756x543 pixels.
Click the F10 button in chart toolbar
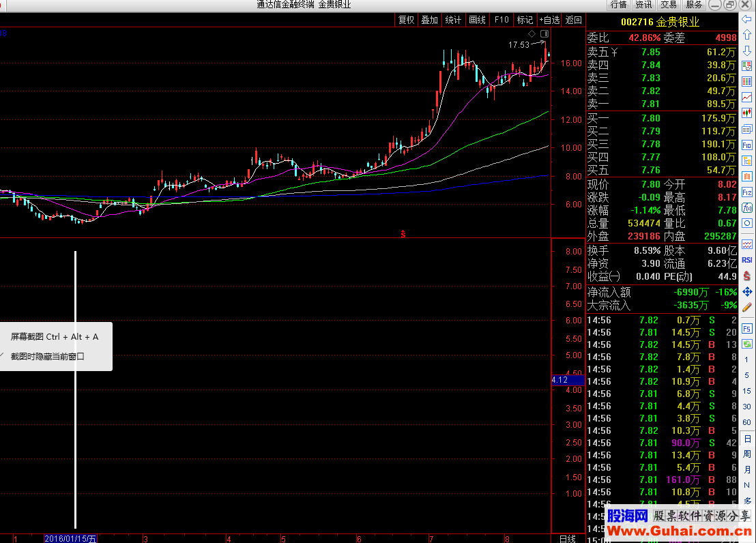[x=501, y=20]
